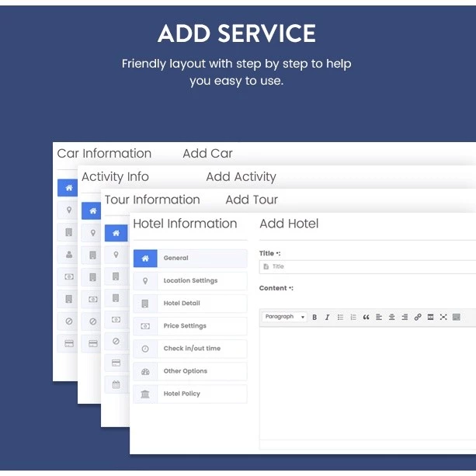Click the clock icon beside Check in/out time
Screen dimensions: 476x476
pos(145,349)
